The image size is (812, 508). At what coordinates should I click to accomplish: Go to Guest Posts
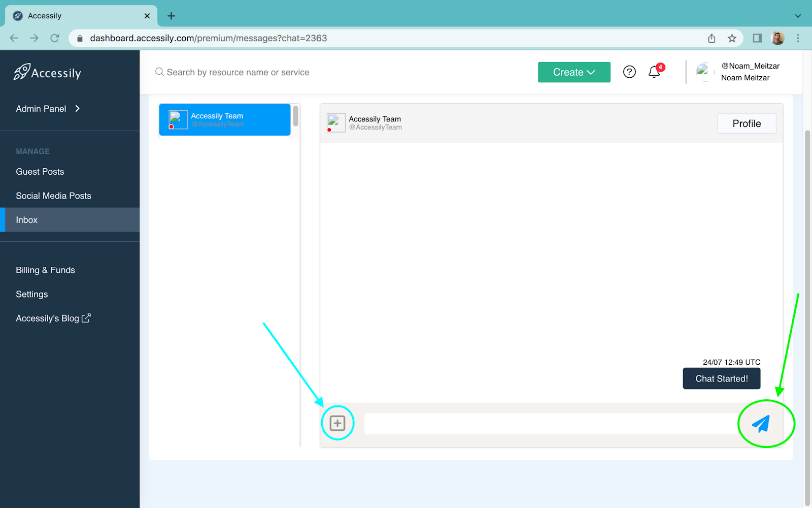(40, 172)
